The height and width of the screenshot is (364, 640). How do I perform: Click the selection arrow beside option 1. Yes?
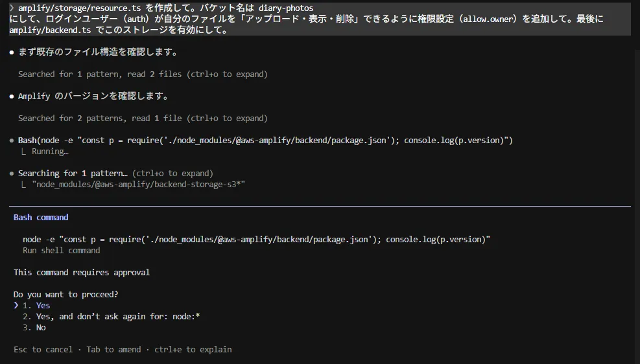pyautogui.click(x=16, y=306)
